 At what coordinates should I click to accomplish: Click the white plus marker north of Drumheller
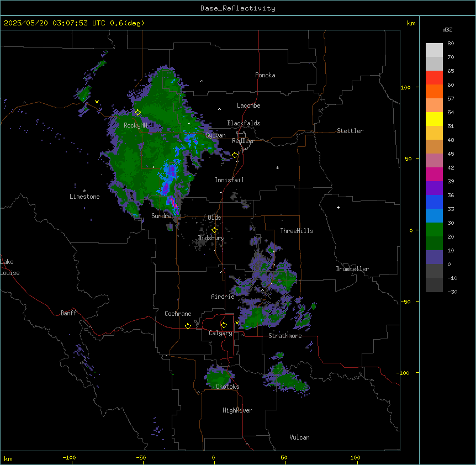pos(338,207)
